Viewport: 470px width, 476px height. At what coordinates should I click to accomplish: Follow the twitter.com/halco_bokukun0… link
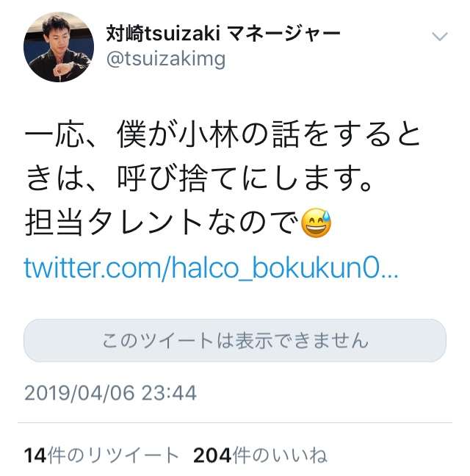tap(211, 268)
